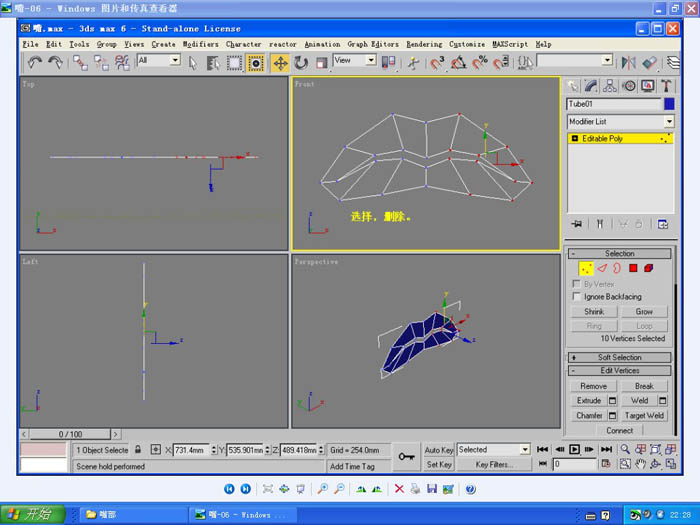
Task: Switch to Edge sub-object selection mode
Action: click(602, 268)
